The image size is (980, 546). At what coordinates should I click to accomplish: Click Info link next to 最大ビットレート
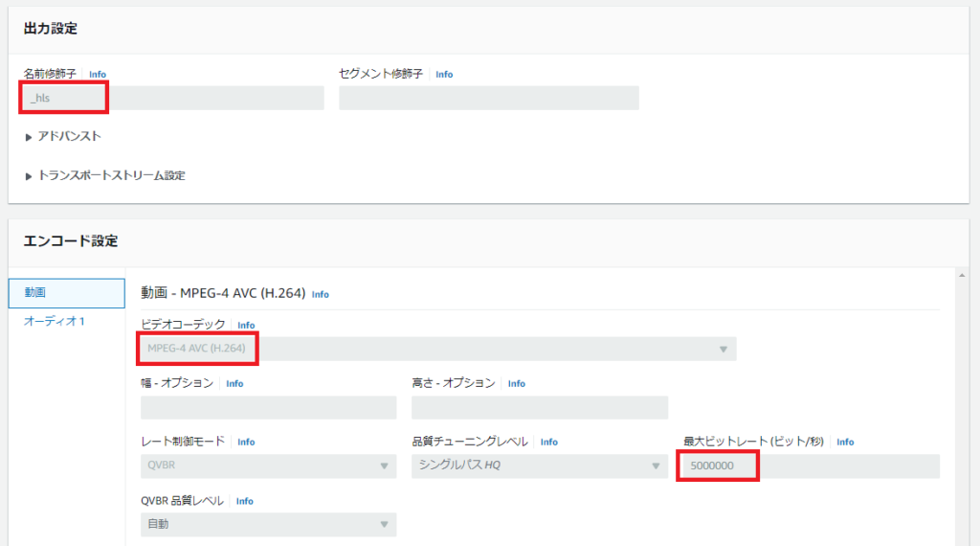[845, 442]
